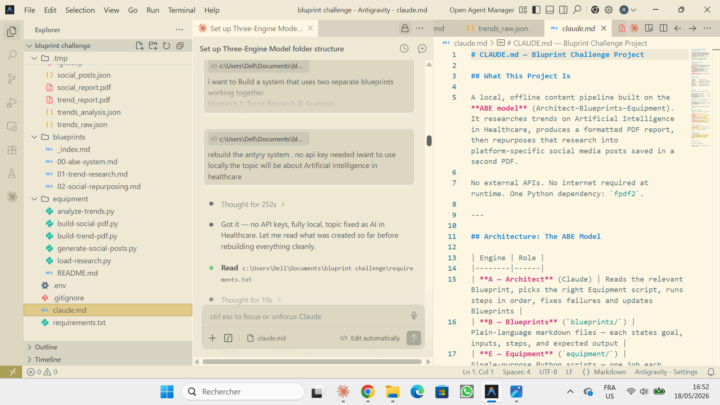Open the Source Control view
Screen dimensions: 720x405
pos(12,79)
